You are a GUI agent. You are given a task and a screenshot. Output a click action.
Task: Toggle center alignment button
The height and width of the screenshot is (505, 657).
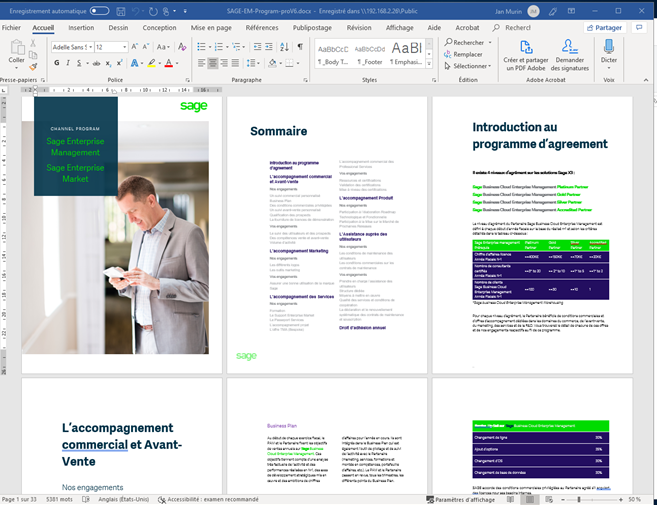tap(213, 63)
